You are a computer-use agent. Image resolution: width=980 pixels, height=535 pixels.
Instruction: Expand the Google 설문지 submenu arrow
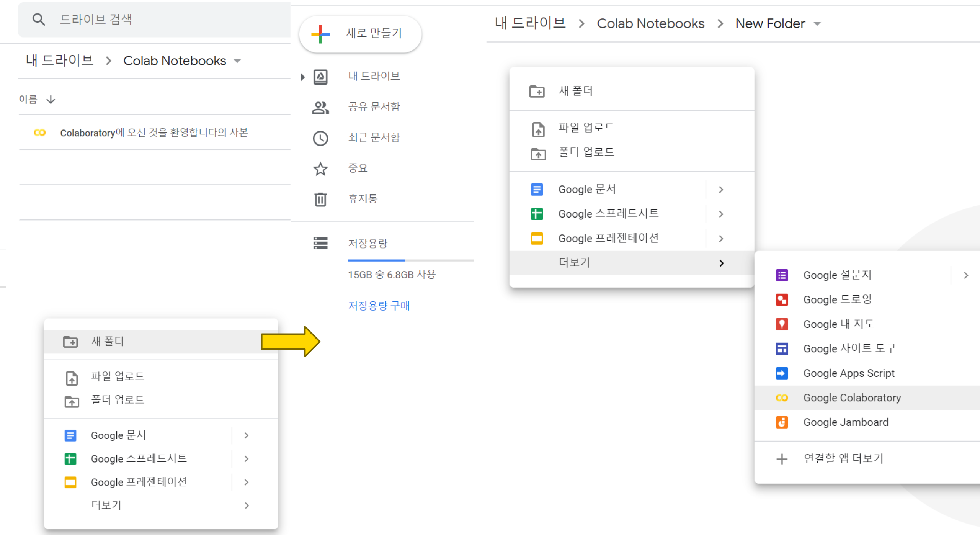point(966,275)
